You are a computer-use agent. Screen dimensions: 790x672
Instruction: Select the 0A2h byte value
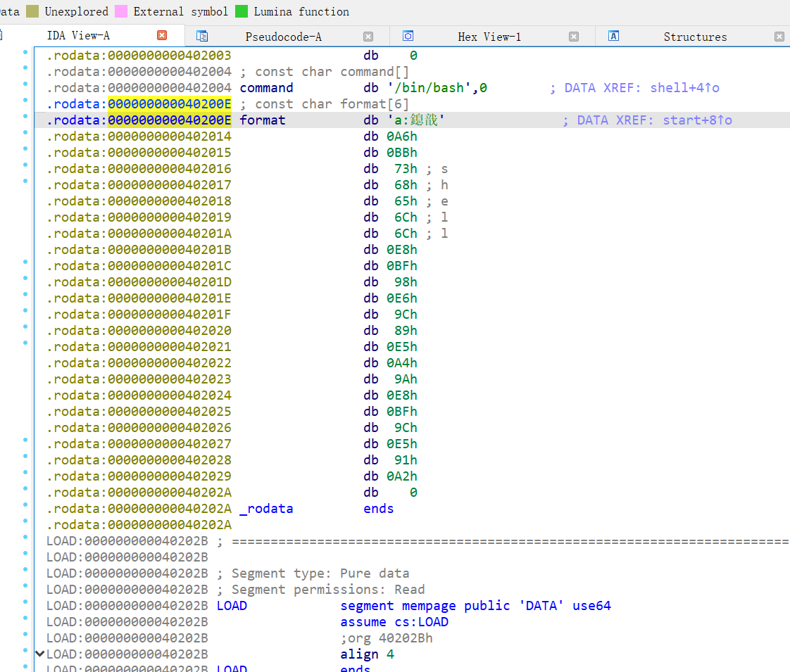click(x=402, y=476)
